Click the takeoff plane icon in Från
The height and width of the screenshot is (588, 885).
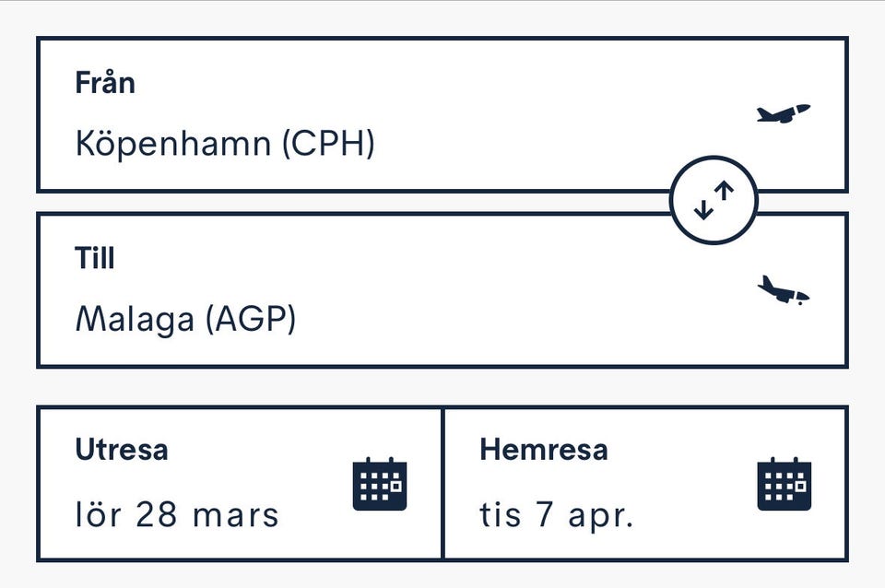click(x=783, y=113)
